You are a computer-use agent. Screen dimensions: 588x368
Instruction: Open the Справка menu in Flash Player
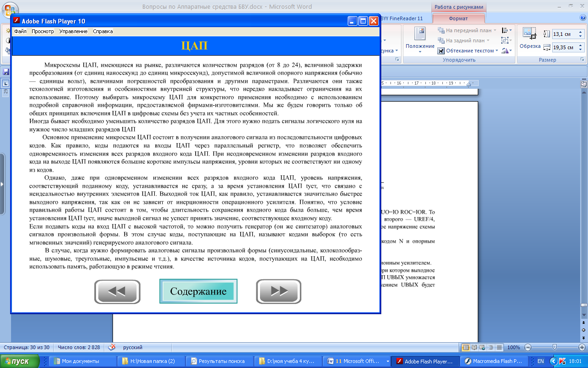[x=103, y=32]
